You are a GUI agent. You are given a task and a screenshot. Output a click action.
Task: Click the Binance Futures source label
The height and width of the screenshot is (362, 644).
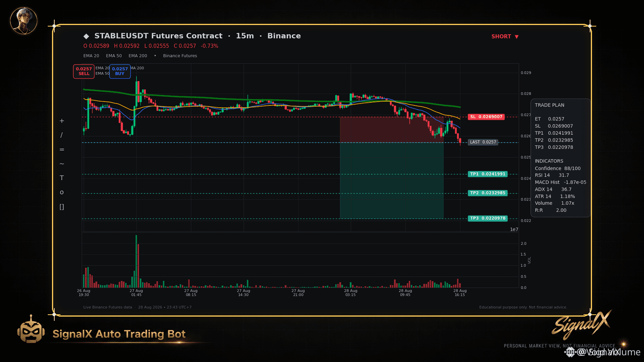(x=180, y=56)
